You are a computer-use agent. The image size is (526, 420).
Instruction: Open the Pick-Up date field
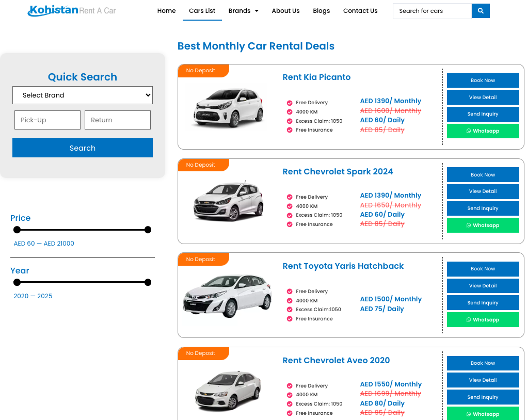coord(47,120)
